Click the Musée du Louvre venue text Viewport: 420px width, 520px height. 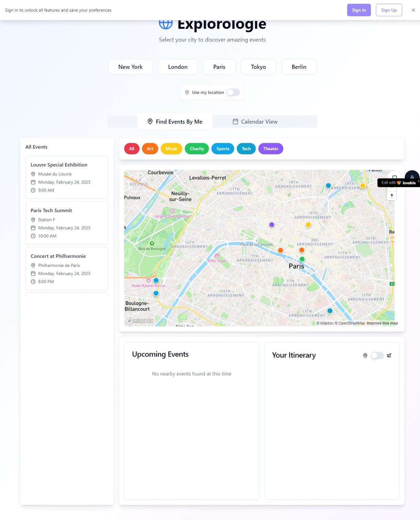(55, 174)
